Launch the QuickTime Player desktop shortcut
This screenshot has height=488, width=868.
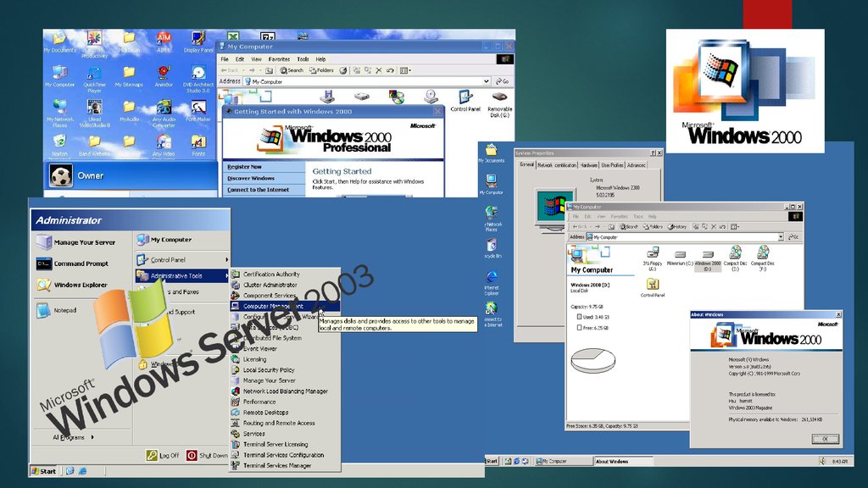94,79
